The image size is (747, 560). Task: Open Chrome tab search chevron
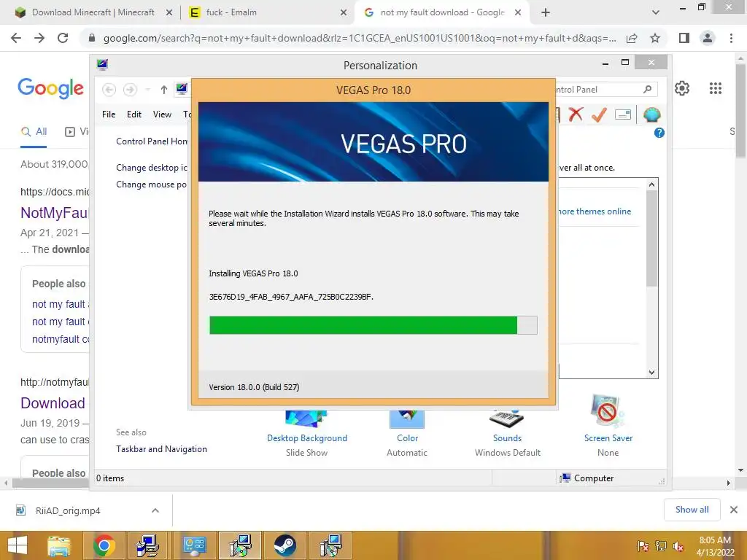656,12
